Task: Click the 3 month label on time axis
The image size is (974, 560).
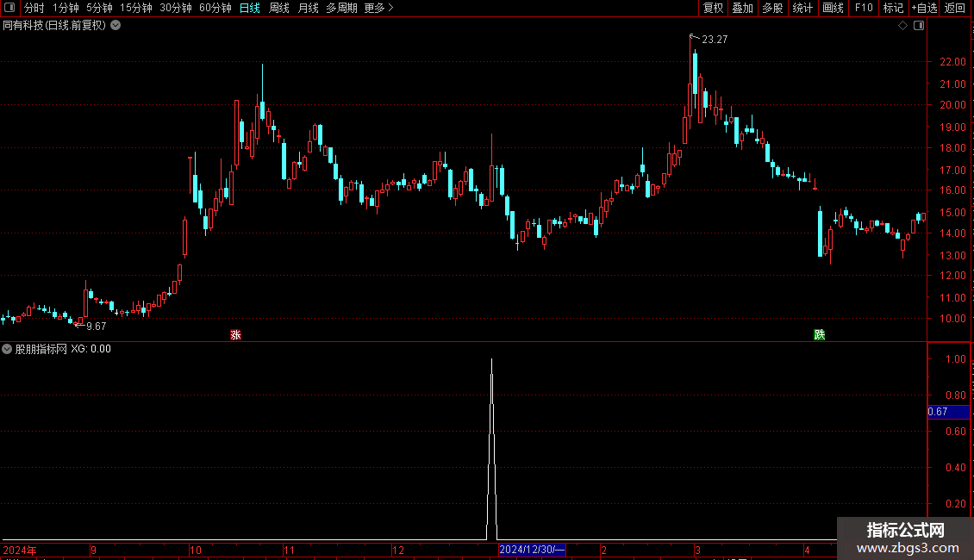Action: tap(697, 550)
